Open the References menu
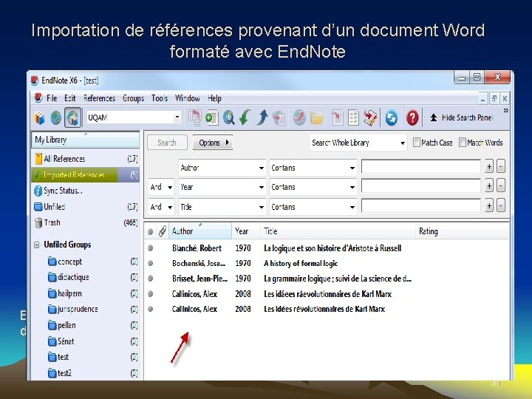The width and height of the screenshot is (532, 399). point(99,98)
